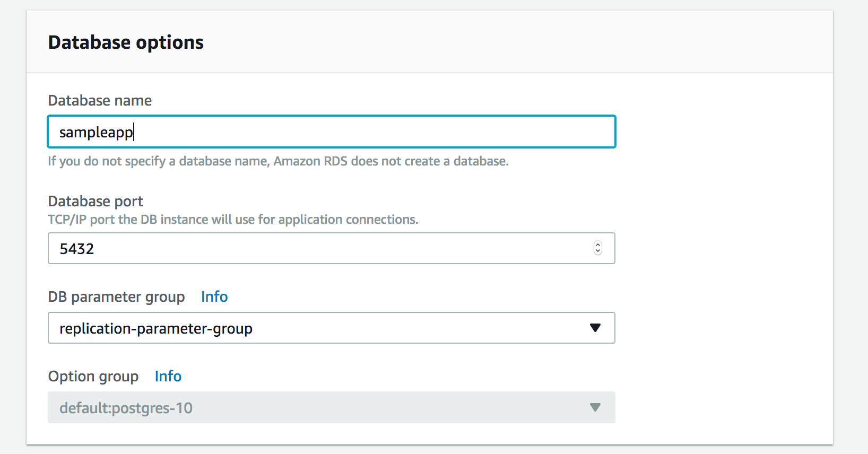Click the up arrow on Database port stepper
This screenshot has height=454, width=868.
pos(598,245)
